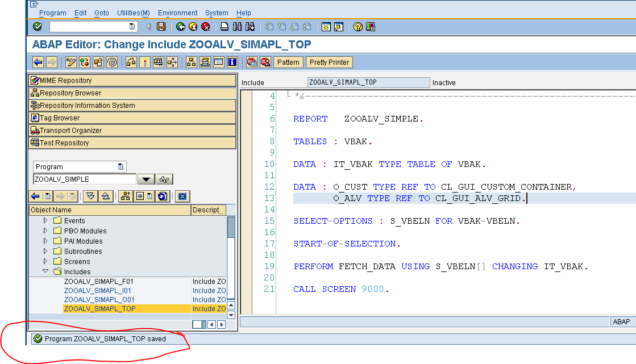The image size is (636, 364).
Task: Toggle the Pattern insertion button
Action: click(x=288, y=62)
